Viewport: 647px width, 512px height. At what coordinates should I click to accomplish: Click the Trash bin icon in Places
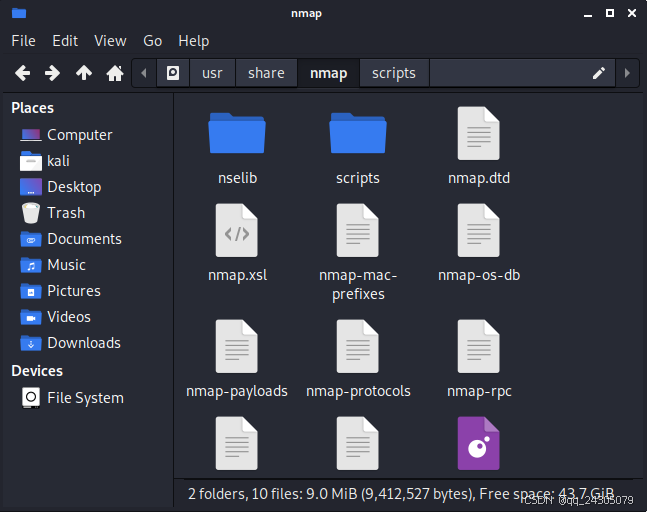pyautogui.click(x=31, y=213)
